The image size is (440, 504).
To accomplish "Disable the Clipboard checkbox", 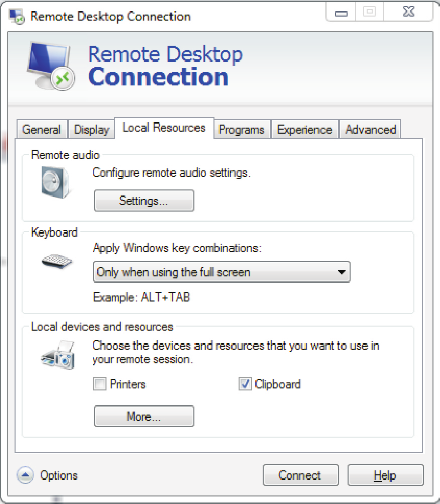I will (245, 384).
